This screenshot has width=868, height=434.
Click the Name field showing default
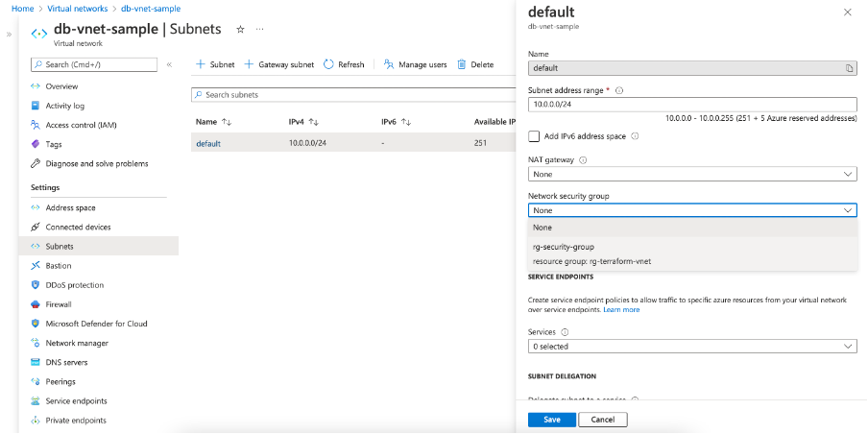692,68
